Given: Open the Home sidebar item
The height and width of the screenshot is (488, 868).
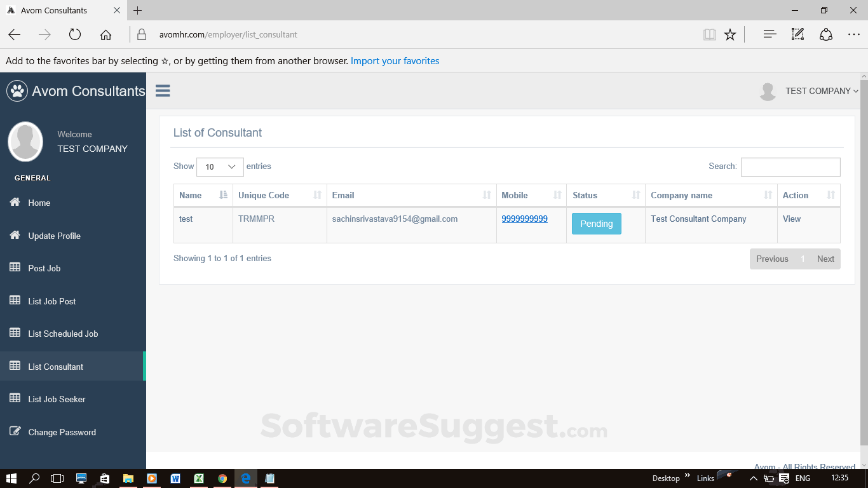Looking at the screenshot, I should tap(39, 203).
